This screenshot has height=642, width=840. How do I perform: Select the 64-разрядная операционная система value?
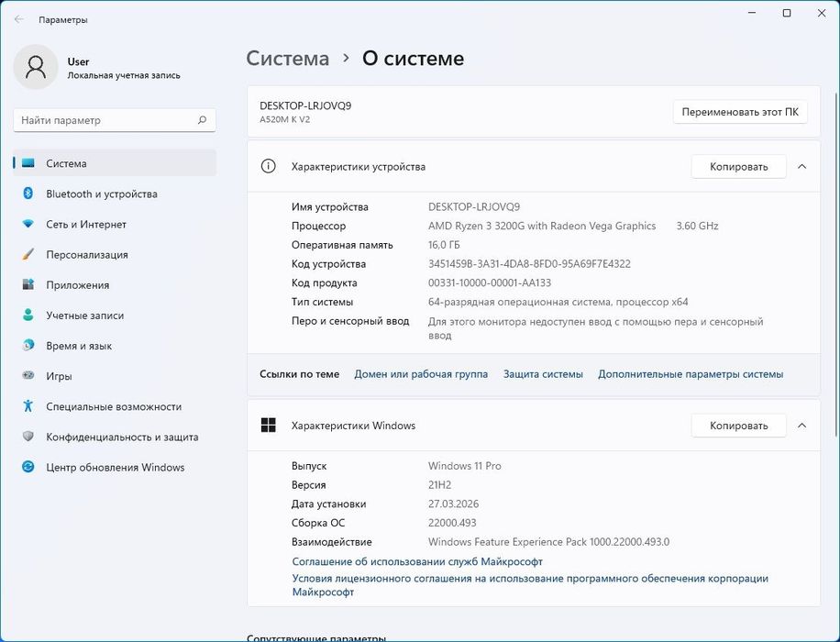[x=558, y=302]
